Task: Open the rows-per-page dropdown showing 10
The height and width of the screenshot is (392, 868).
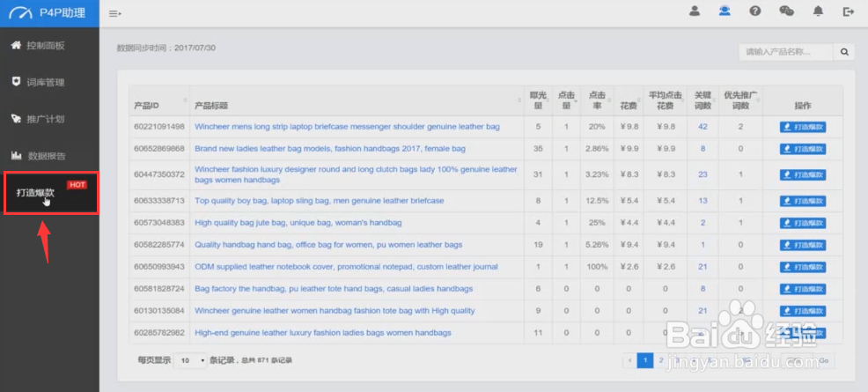Action: coord(190,360)
